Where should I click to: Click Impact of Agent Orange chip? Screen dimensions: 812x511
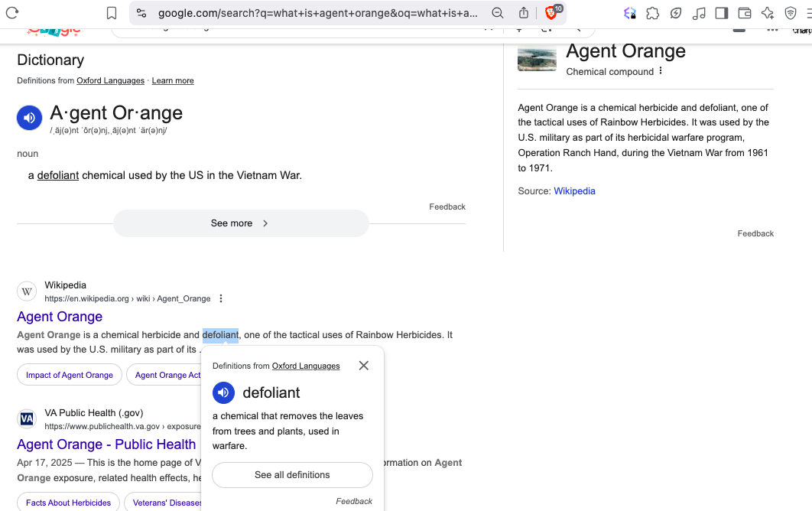[70, 375]
